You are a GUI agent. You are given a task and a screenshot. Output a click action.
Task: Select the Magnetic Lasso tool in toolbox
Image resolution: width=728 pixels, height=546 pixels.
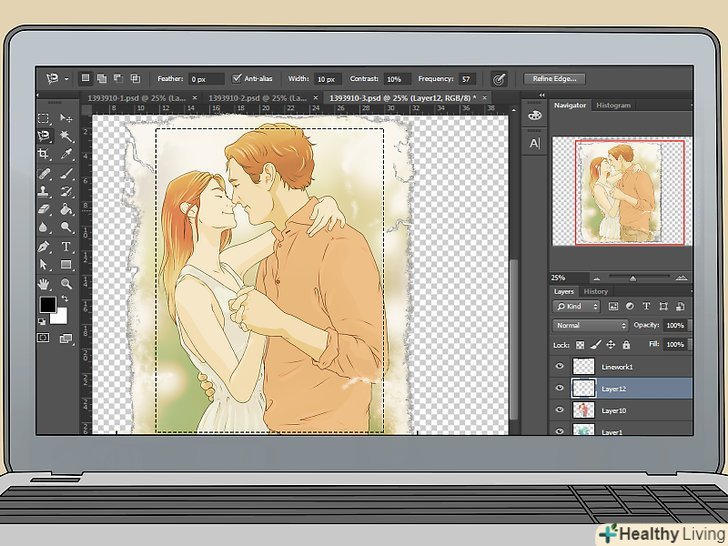[44, 136]
